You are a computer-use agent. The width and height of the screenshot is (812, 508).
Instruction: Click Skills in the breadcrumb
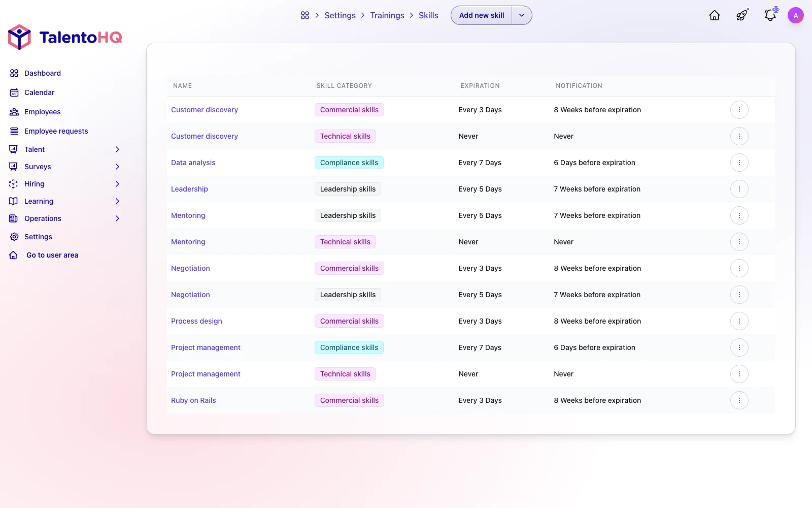tap(428, 15)
